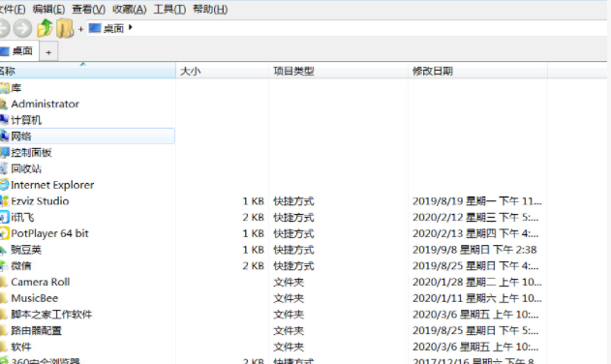Sort by the 大小 column header

point(222,71)
